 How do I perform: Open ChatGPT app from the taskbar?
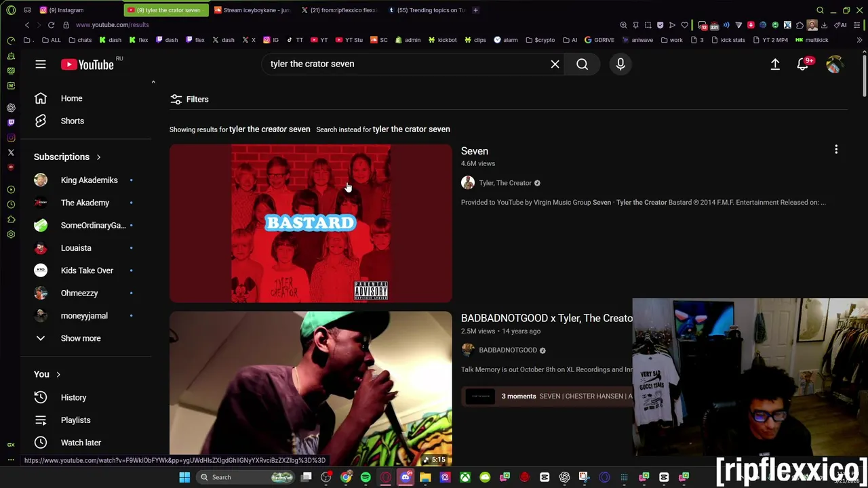coord(564,477)
